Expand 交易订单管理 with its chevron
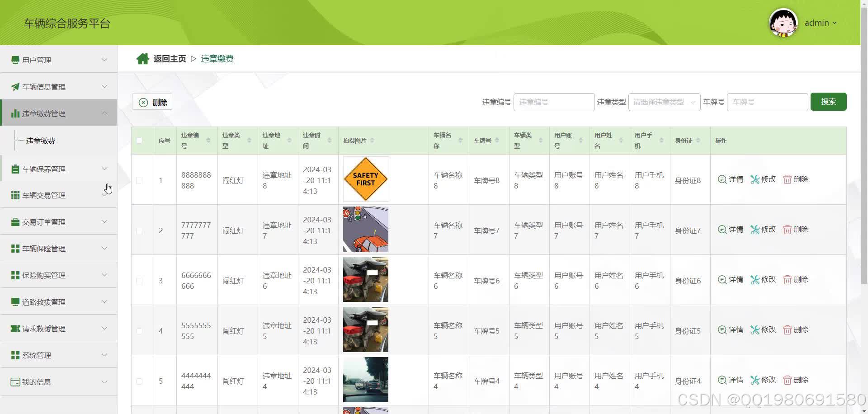868x414 pixels. point(104,221)
